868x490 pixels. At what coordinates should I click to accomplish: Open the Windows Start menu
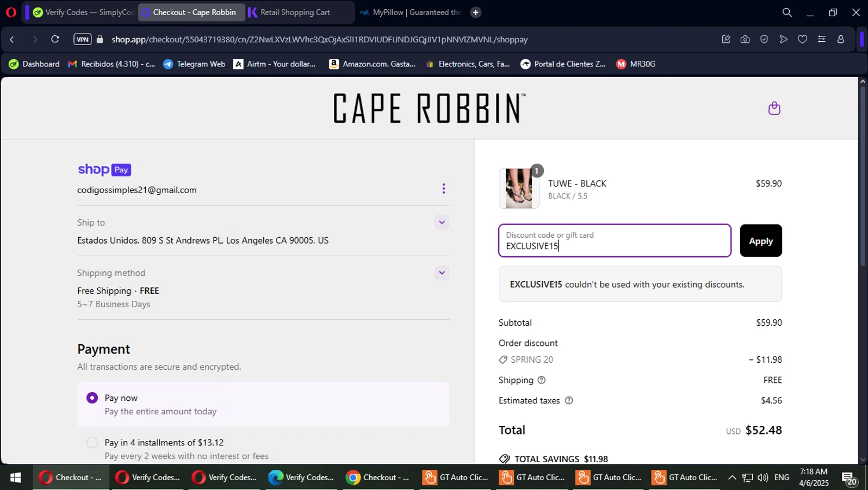(x=16, y=477)
